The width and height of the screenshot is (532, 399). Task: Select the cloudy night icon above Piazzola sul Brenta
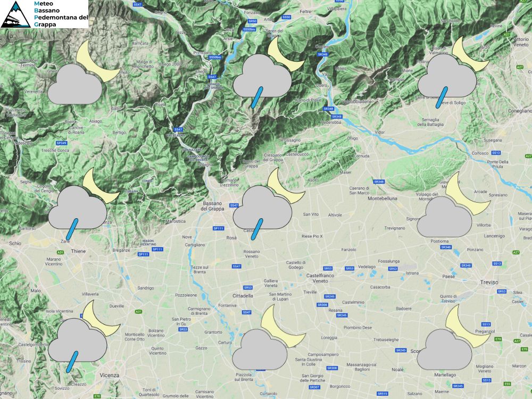[268, 337]
